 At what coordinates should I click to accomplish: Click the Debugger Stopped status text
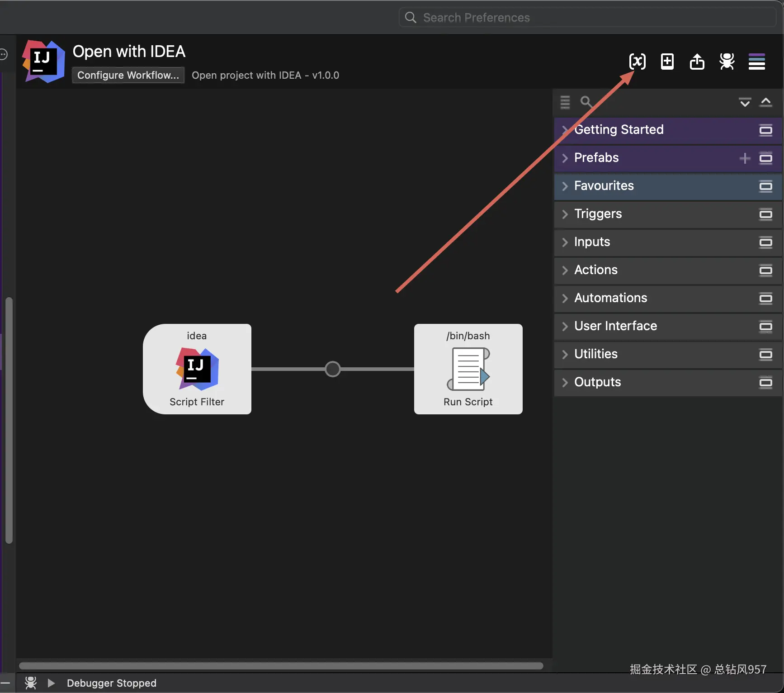[x=112, y=683]
